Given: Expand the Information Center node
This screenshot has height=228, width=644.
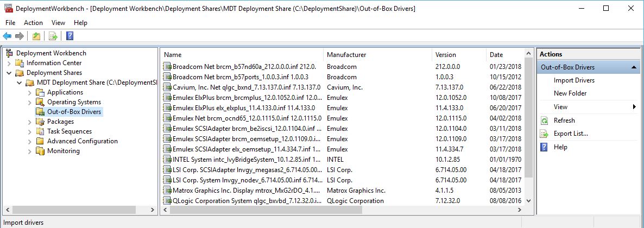Looking at the screenshot, I should click(x=9, y=63).
